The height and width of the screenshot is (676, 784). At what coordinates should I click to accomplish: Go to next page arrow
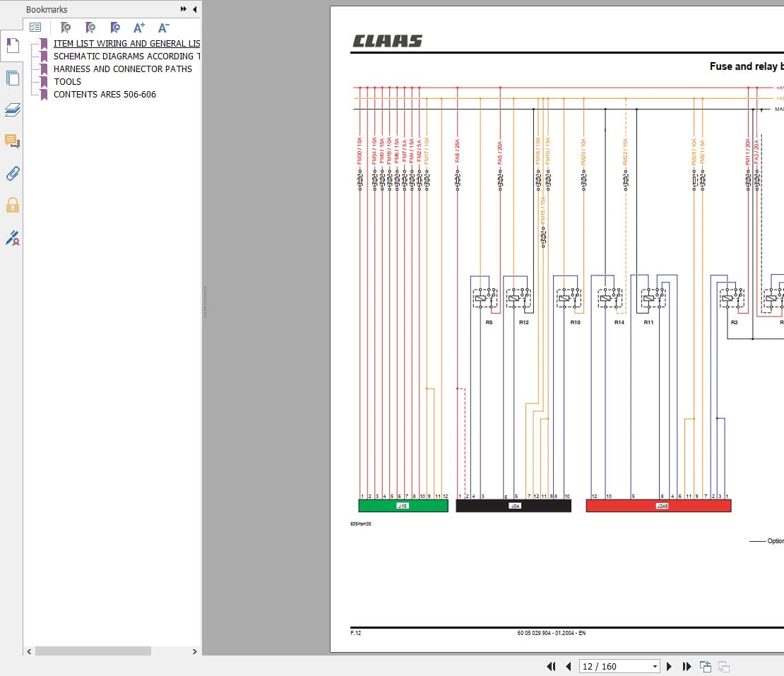click(x=669, y=667)
